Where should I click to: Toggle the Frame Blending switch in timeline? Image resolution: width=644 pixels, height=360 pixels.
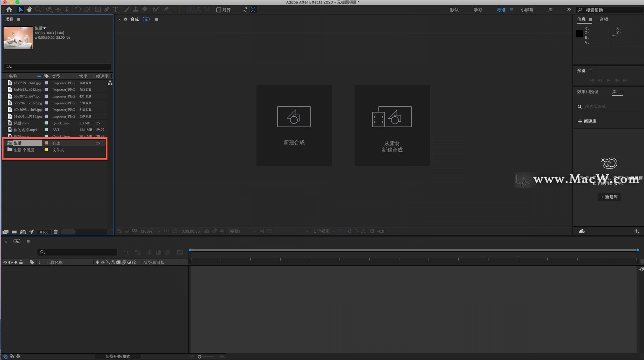click(159, 252)
